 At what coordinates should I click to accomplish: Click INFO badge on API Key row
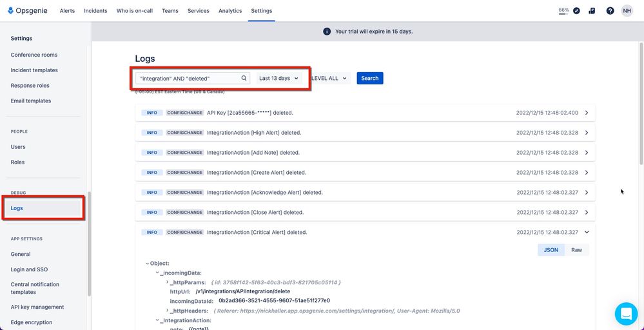point(152,112)
